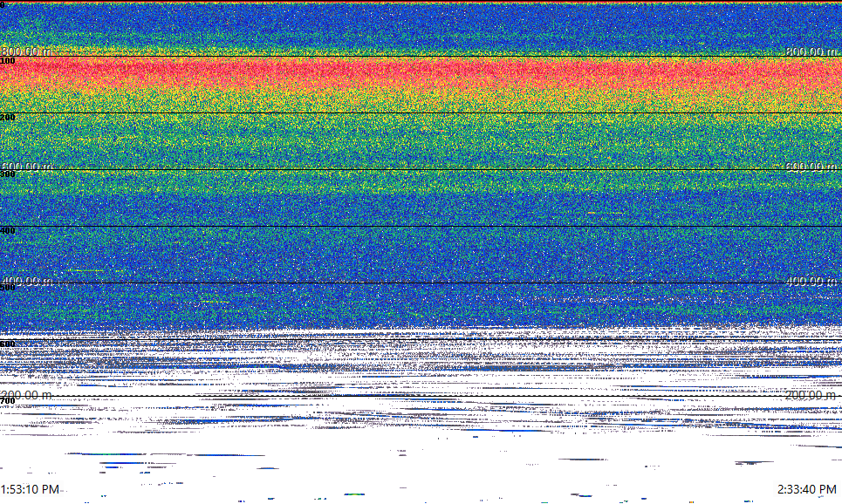Click the 100 depth grid label
842x504 pixels.
tap(8, 61)
